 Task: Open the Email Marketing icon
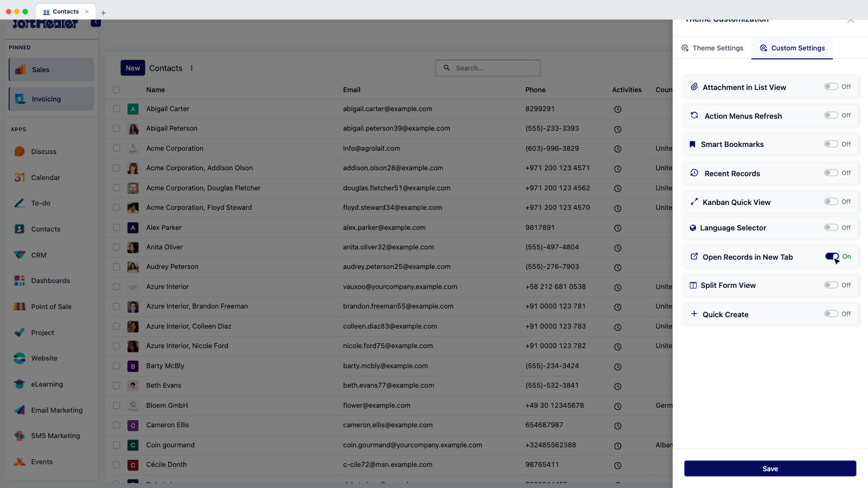20,410
